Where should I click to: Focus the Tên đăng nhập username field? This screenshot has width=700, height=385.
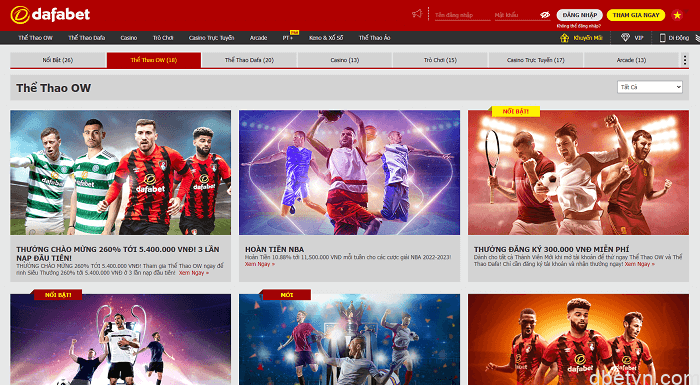462,15
